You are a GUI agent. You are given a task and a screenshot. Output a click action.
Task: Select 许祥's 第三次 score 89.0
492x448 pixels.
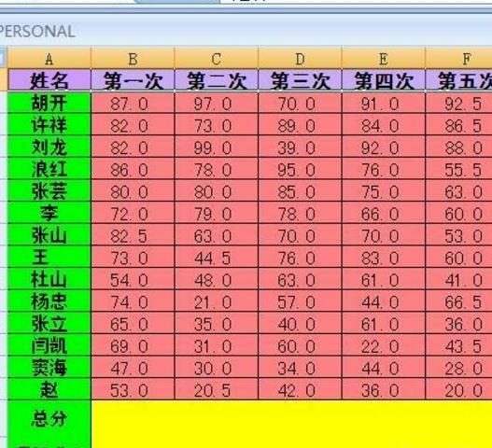click(x=300, y=124)
